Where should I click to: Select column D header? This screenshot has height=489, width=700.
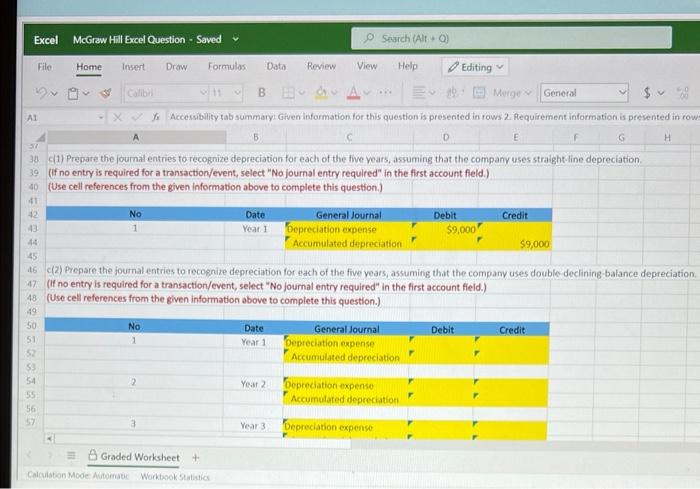point(446,138)
